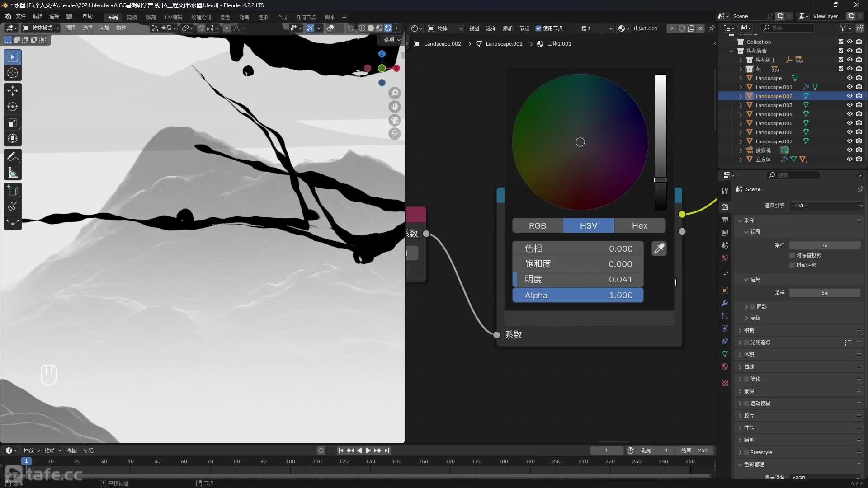Uncheck 梅花树干 collection checkbox
The height and width of the screenshot is (488, 868).
pyautogui.click(x=840, y=60)
